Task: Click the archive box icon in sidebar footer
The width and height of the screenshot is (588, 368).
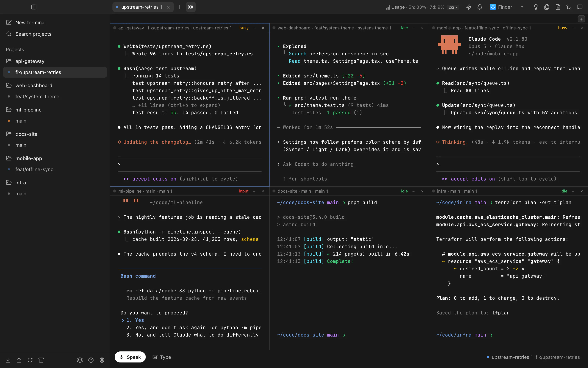Action: (41, 360)
